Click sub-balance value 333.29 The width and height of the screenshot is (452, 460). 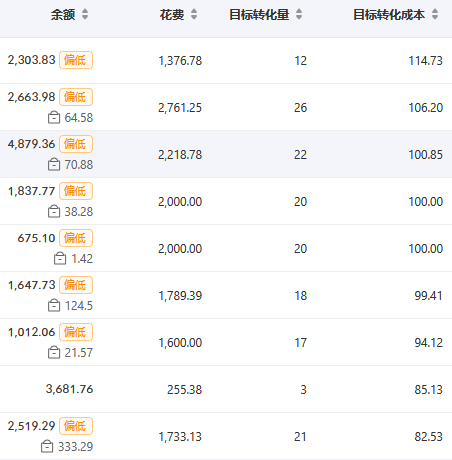point(75,447)
